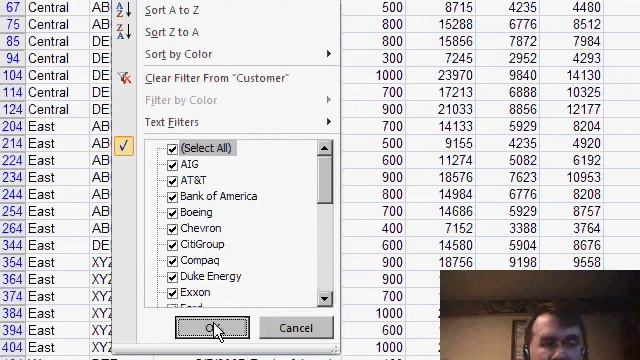Open the Text Filters submenu

point(238,122)
